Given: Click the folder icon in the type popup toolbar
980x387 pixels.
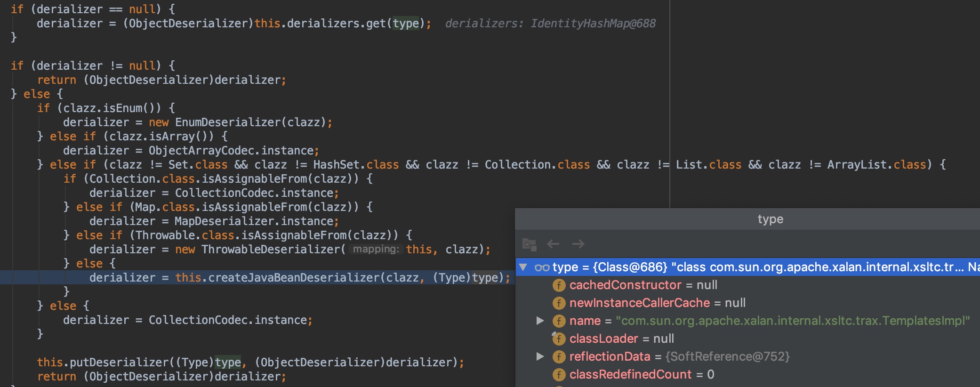Looking at the screenshot, I should coord(530,244).
